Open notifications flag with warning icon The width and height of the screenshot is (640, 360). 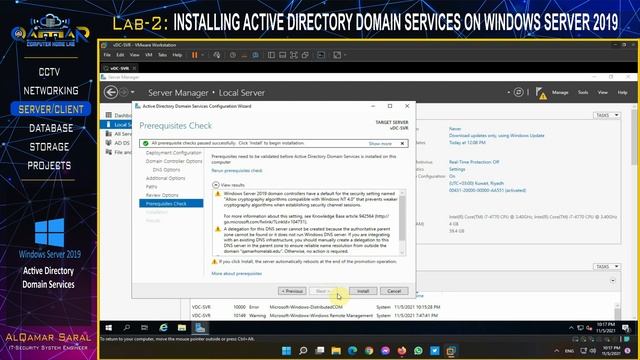541,93
